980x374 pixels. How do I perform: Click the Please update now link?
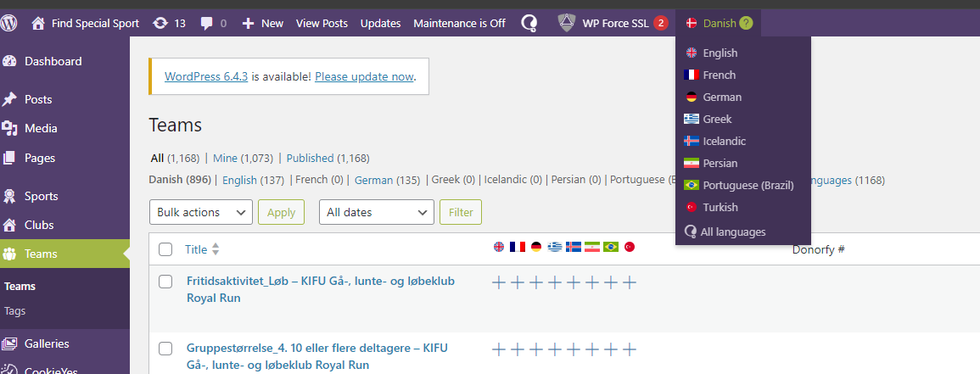pyautogui.click(x=364, y=77)
